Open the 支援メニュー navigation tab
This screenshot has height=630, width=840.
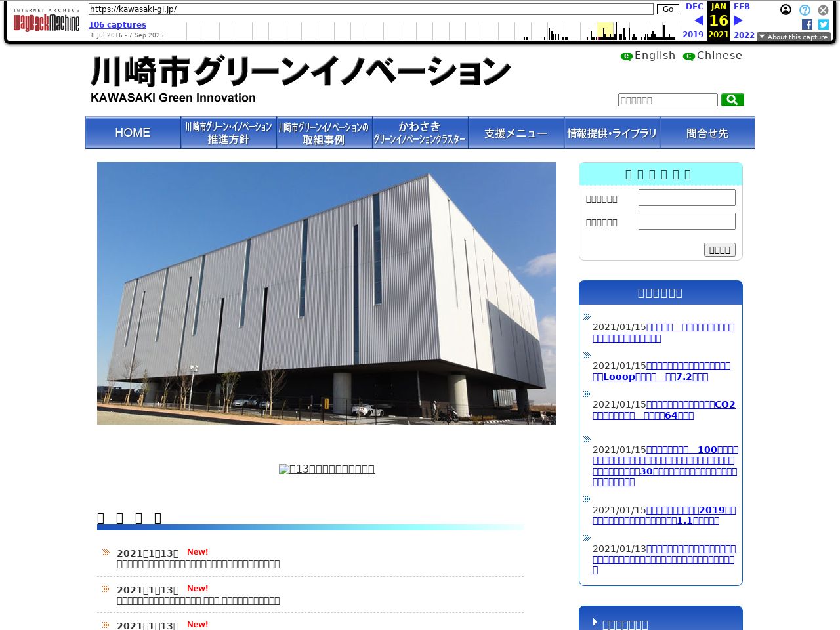516,133
